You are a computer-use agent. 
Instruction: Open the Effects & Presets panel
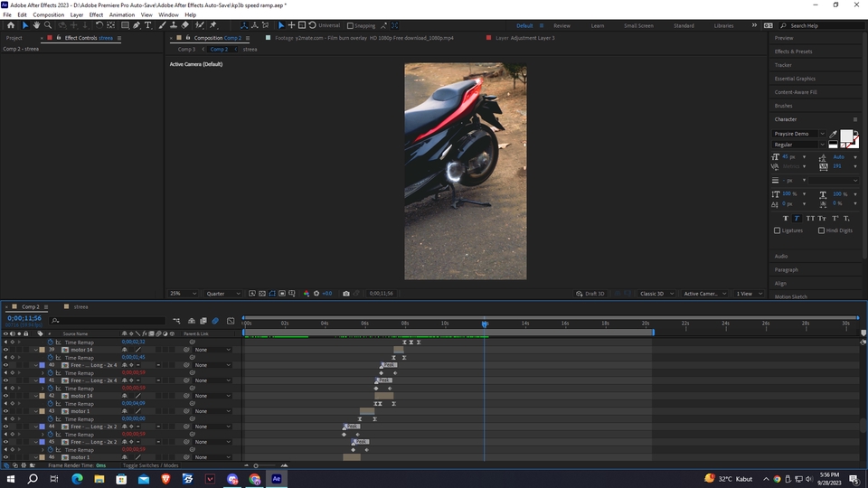click(793, 52)
